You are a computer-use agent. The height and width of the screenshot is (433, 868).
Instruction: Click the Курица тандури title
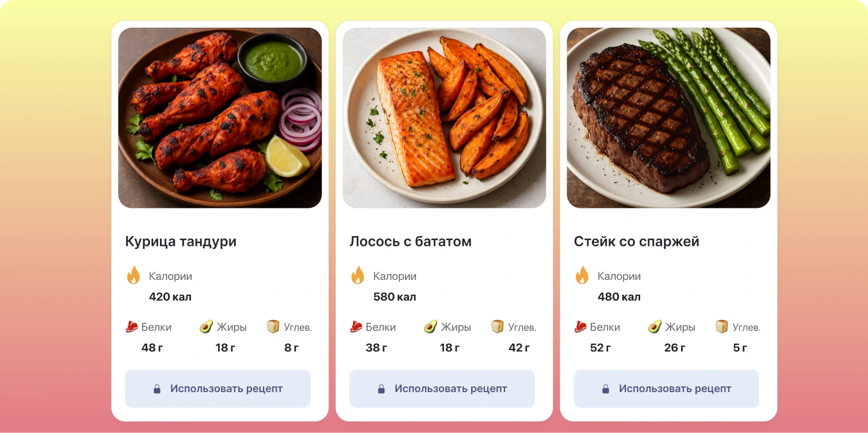(x=181, y=242)
